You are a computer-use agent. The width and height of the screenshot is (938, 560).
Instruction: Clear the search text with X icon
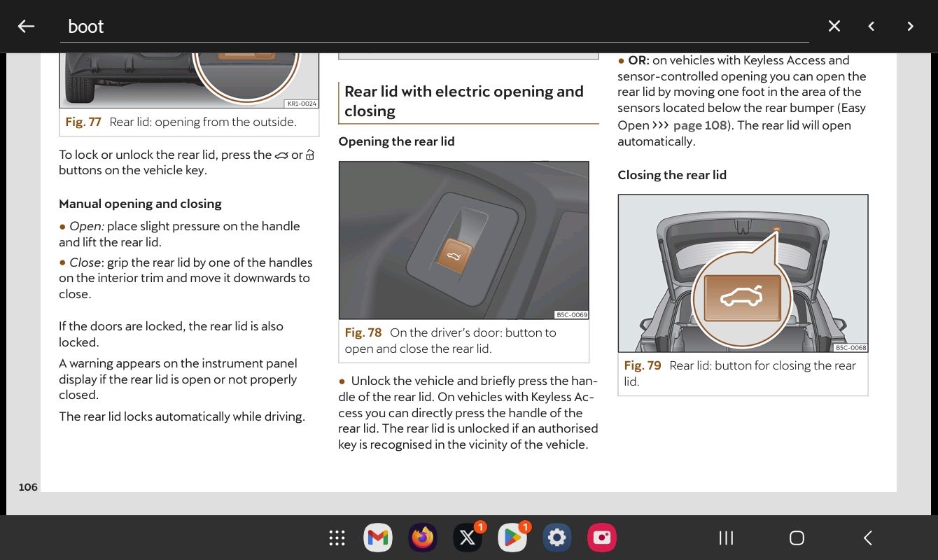pos(834,27)
